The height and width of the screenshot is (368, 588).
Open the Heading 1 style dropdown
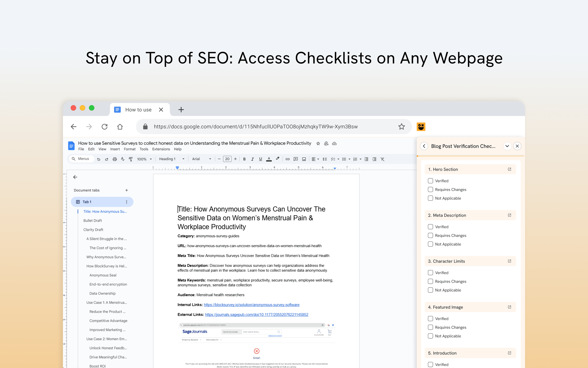click(x=171, y=159)
